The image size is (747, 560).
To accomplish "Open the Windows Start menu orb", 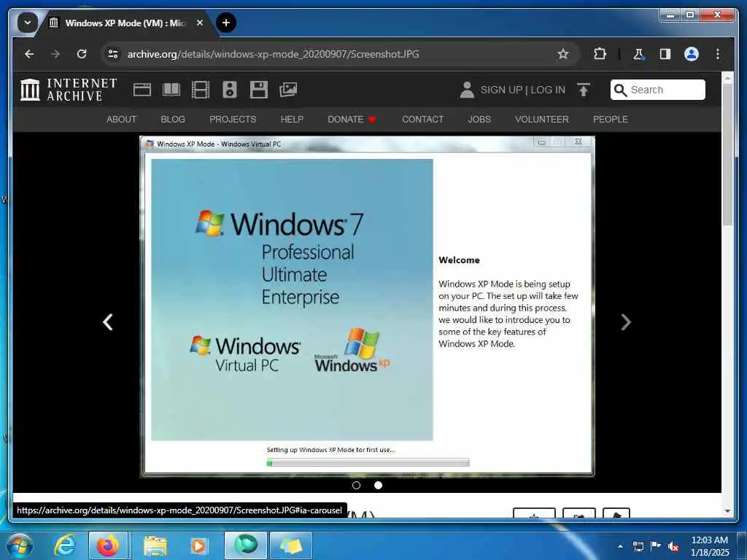I will (x=20, y=545).
